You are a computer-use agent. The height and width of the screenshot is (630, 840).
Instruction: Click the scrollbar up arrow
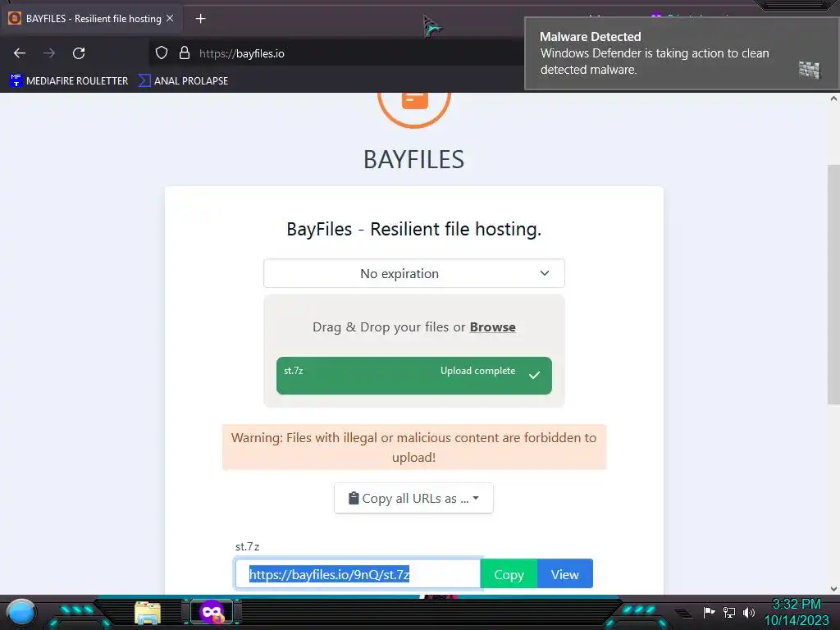click(833, 98)
